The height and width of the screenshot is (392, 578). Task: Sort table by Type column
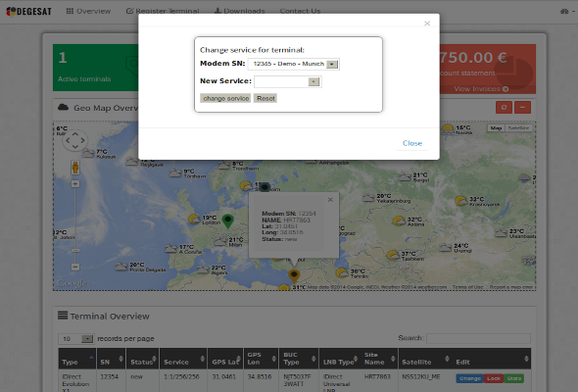pyautogui.click(x=77, y=359)
